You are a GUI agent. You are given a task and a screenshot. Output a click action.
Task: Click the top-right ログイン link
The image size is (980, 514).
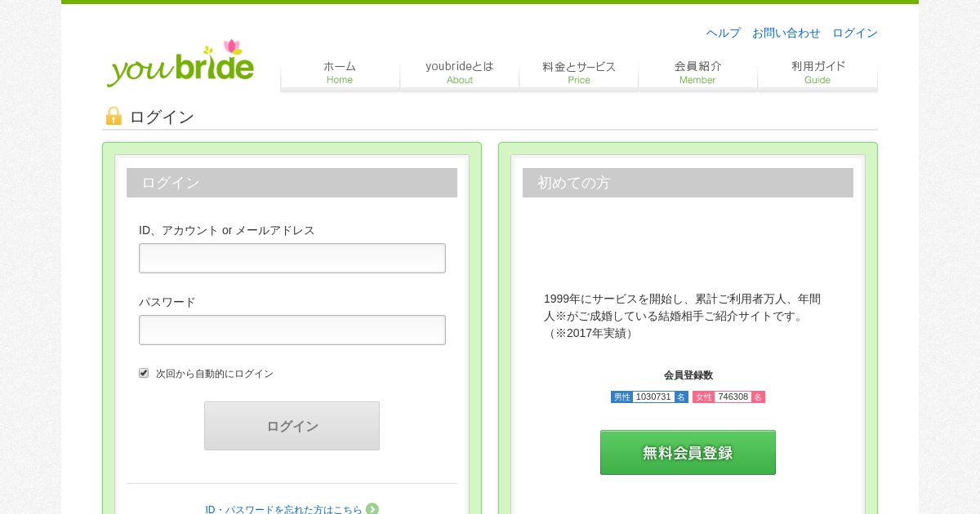coord(855,33)
